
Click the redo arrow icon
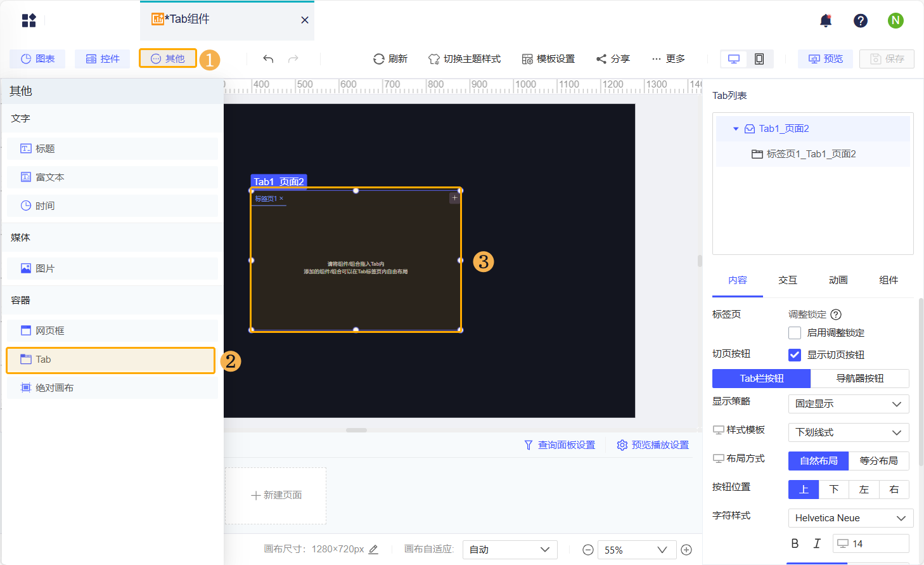click(x=293, y=59)
